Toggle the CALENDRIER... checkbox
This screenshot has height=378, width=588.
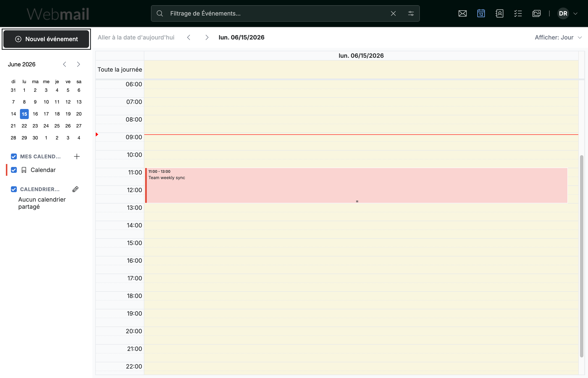(14, 189)
